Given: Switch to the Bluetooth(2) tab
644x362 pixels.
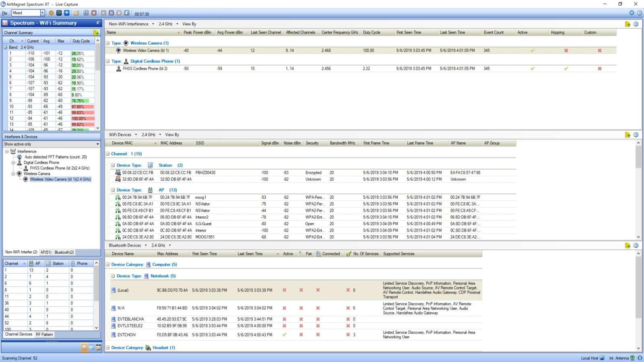Looking at the screenshot, I should click(64, 252).
